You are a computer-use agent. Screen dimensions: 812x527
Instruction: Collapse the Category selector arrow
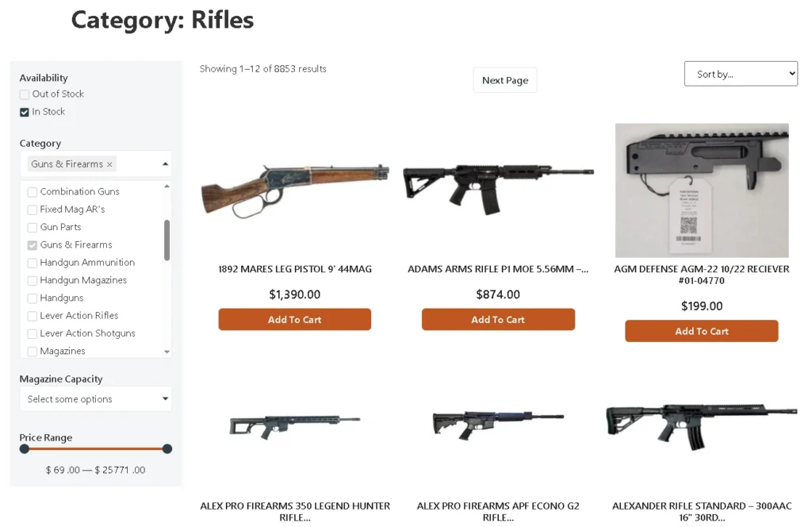(x=165, y=164)
